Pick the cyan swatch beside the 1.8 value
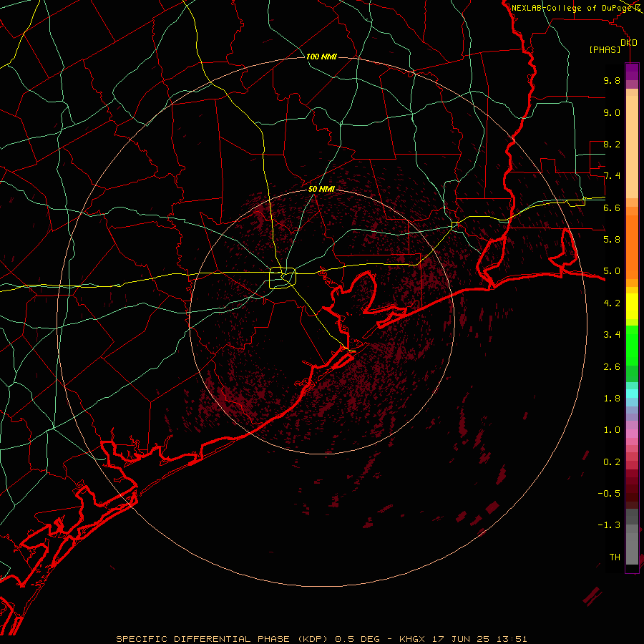Viewport: 644px width, 644px height. (x=632, y=394)
